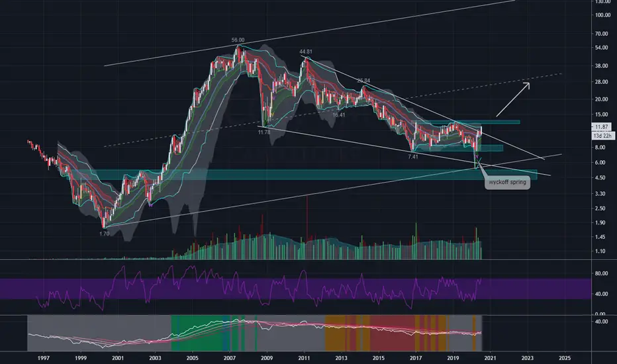Click 2003 on the time axis

[x=155, y=357]
